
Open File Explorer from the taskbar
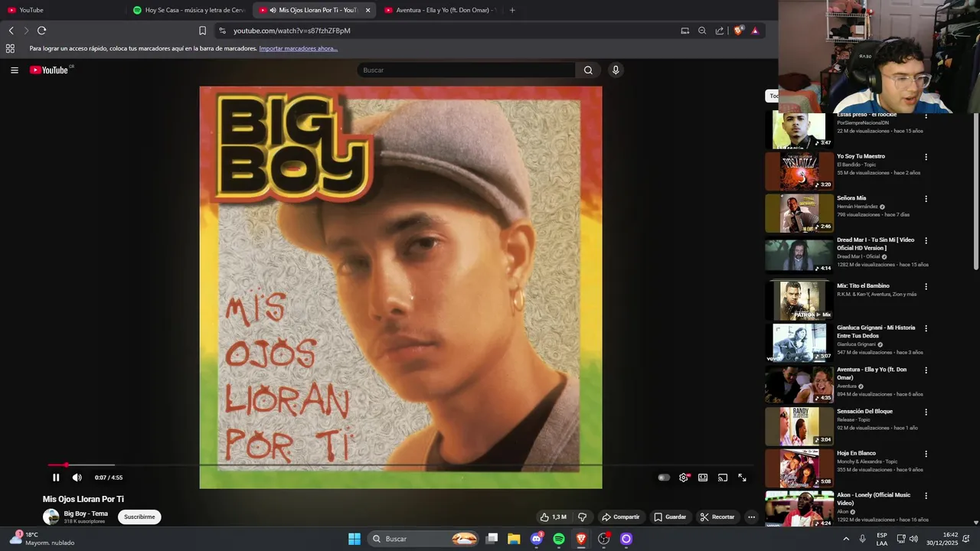pyautogui.click(x=514, y=539)
